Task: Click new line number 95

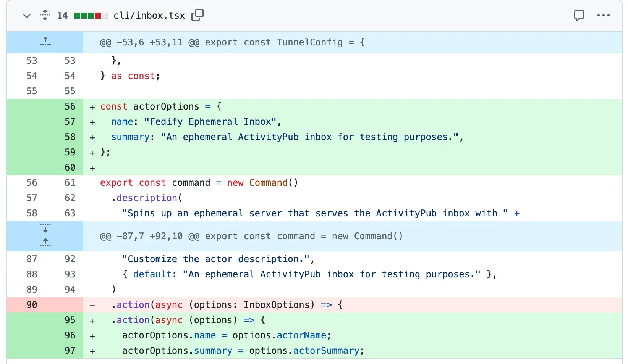Action: [70, 320]
